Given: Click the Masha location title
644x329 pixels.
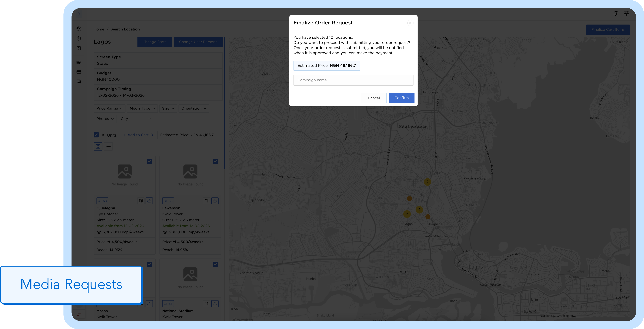Looking at the screenshot, I should 102,311.
